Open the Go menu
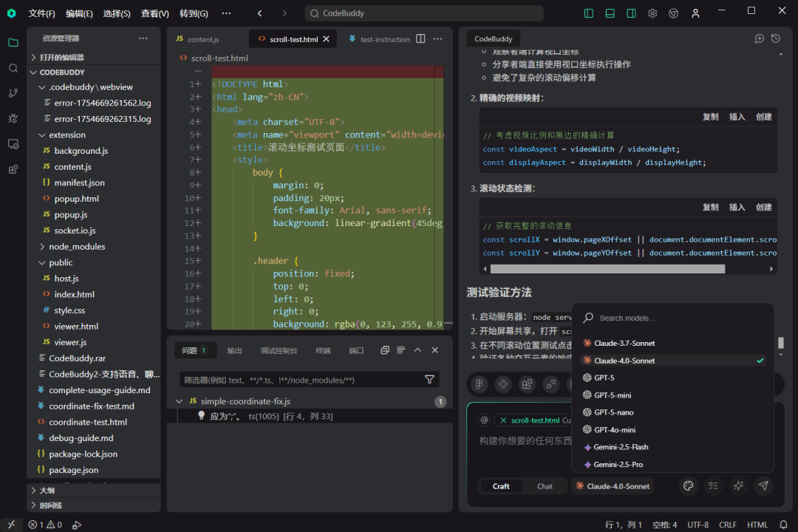This screenshot has height=532, width=798. pos(194,13)
